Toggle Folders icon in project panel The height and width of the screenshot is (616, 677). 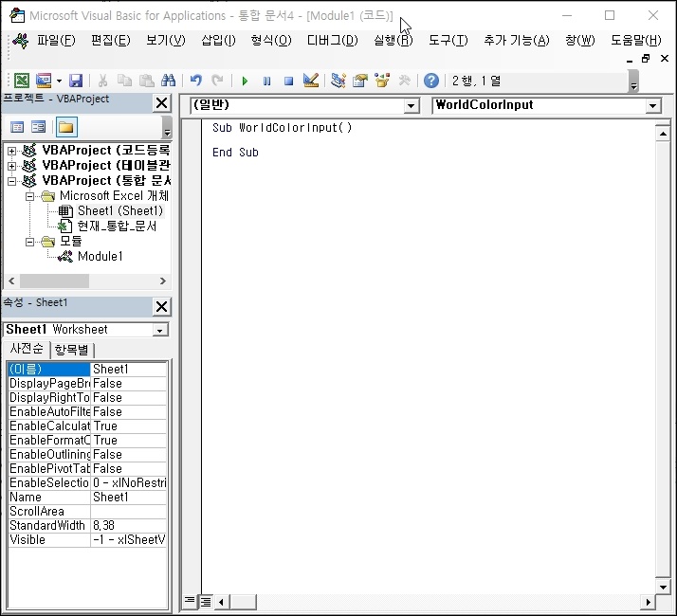tap(66, 127)
